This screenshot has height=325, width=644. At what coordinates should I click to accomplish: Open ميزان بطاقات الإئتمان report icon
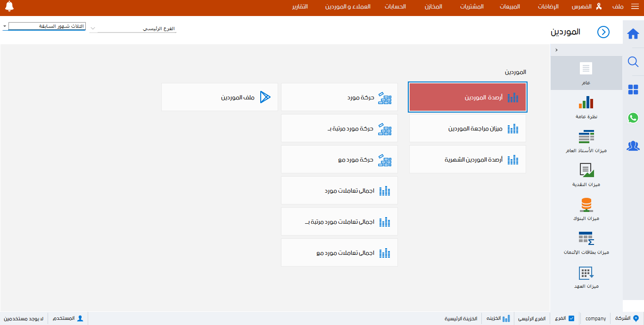[x=586, y=242]
